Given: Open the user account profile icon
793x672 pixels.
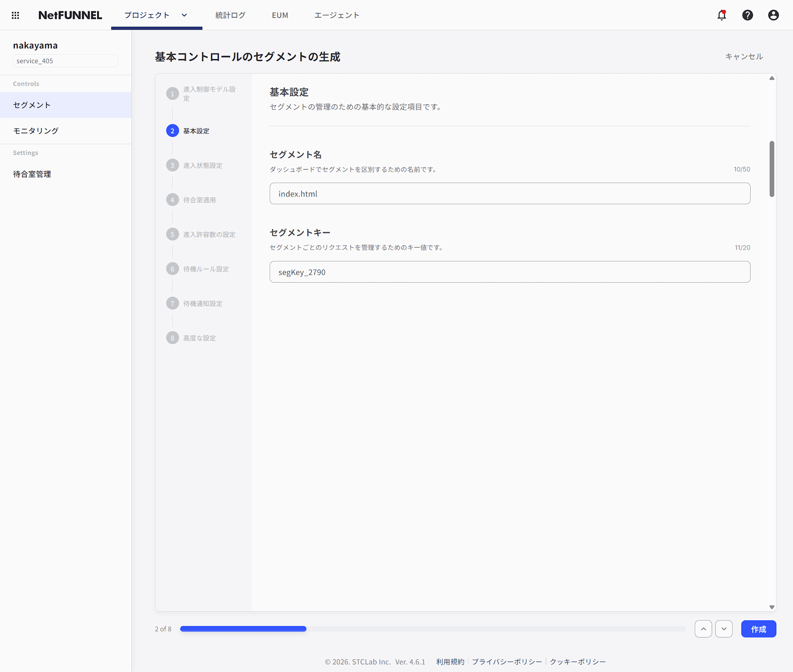Looking at the screenshot, I should tap(773, 15).
